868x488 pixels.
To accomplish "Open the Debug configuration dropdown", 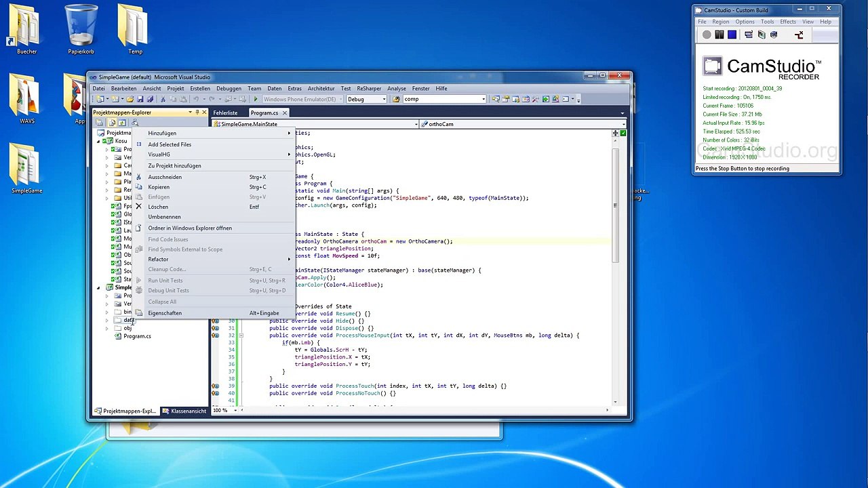I will coord(384,100).
